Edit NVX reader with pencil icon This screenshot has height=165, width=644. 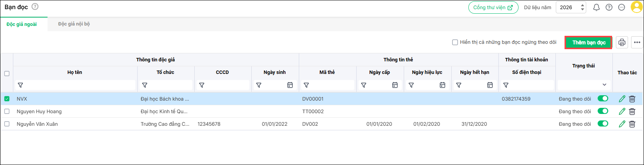622,99
